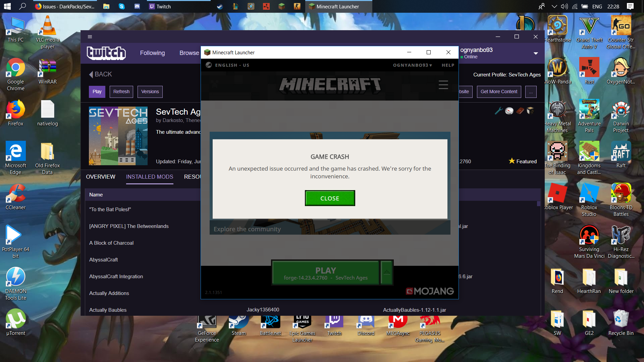Click the volume icon in system tray
644x362 pixels.
coord(565,6)
